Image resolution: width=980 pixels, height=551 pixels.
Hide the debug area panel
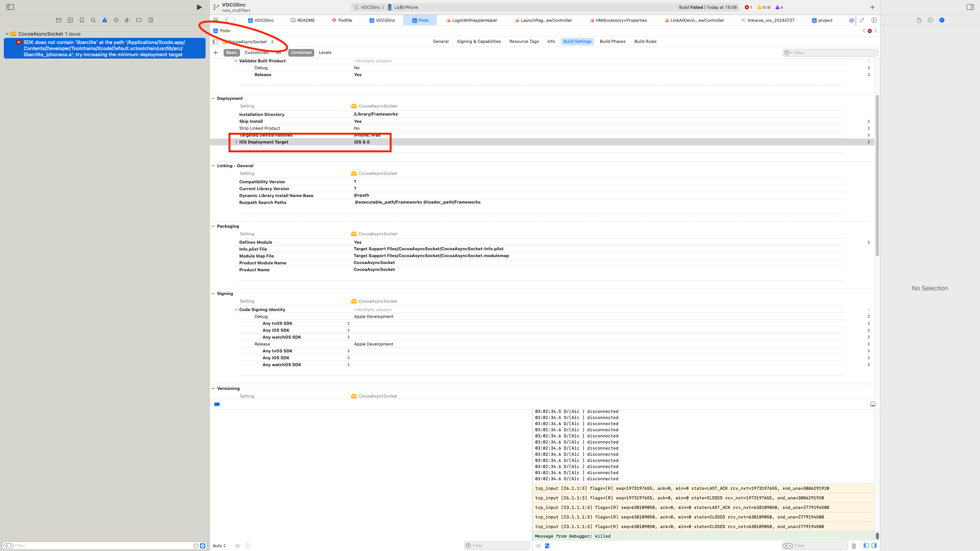(x=873, y=404)
